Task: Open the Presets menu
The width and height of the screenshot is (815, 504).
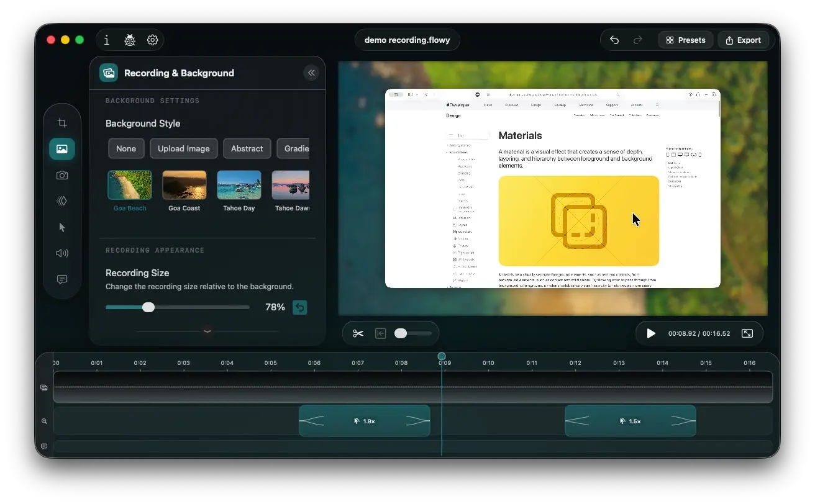Action: tap(686, 40)
